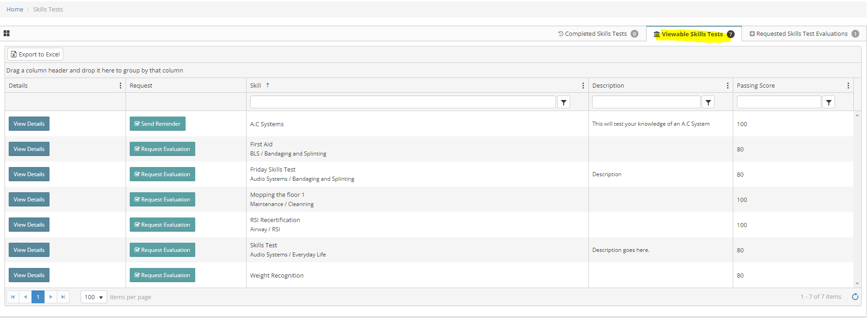Go to the next page arrow

[51, 297]
